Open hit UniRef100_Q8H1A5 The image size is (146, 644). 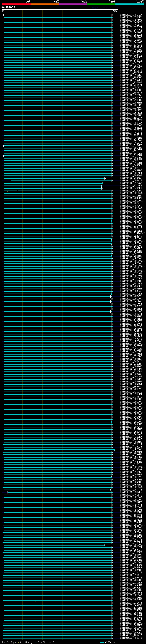click(131, 37)
